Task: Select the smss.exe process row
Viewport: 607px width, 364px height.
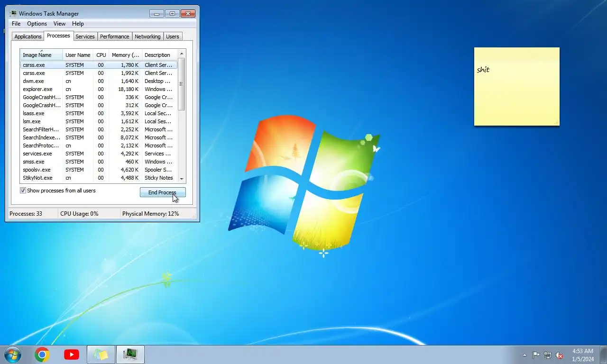Action: click(x=99, y=162)
